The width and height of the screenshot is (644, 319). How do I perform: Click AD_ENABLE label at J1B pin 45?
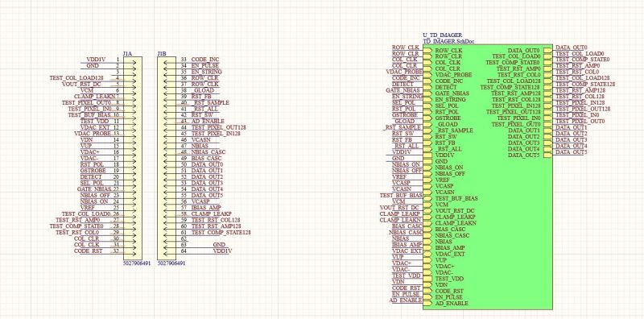point(208,122)
